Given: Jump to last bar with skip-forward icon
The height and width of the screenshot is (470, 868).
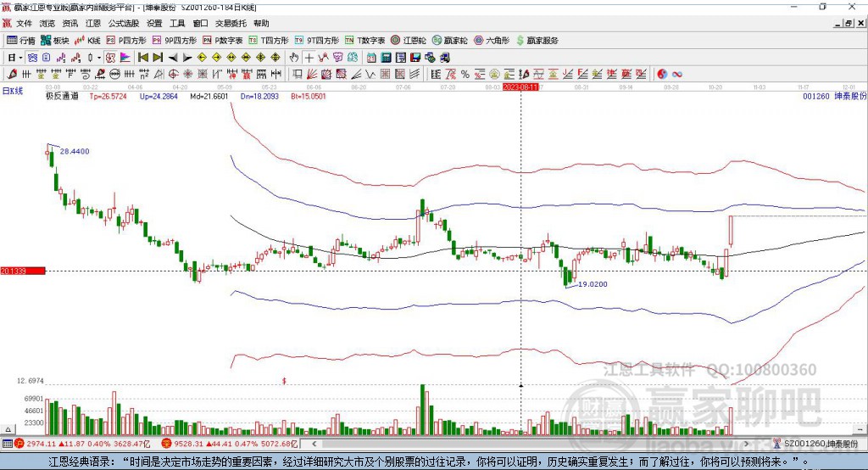Looking at the screenshot, I should click(158, 58).
